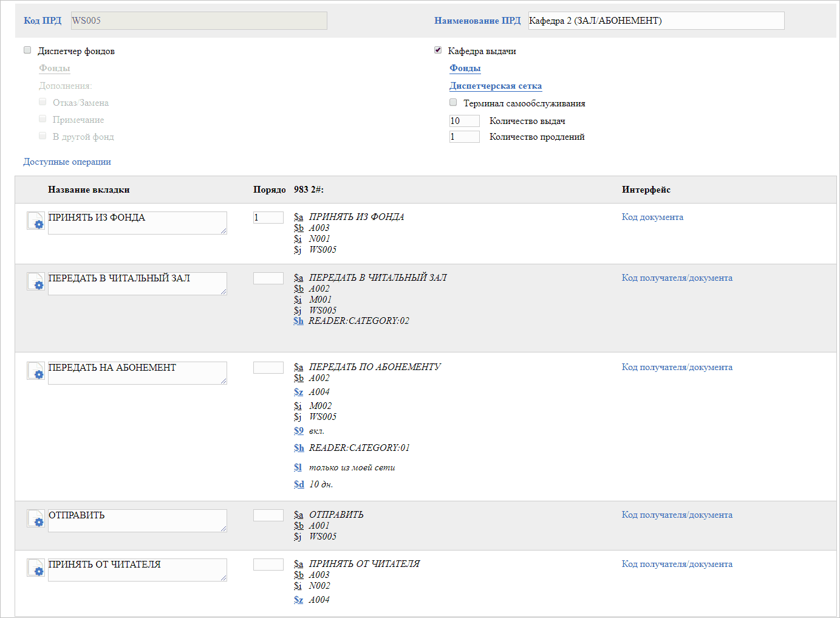Click order field in ОТПРАВИТЬ row
This screenshot has height=618, width=840.
click(268, 515)
